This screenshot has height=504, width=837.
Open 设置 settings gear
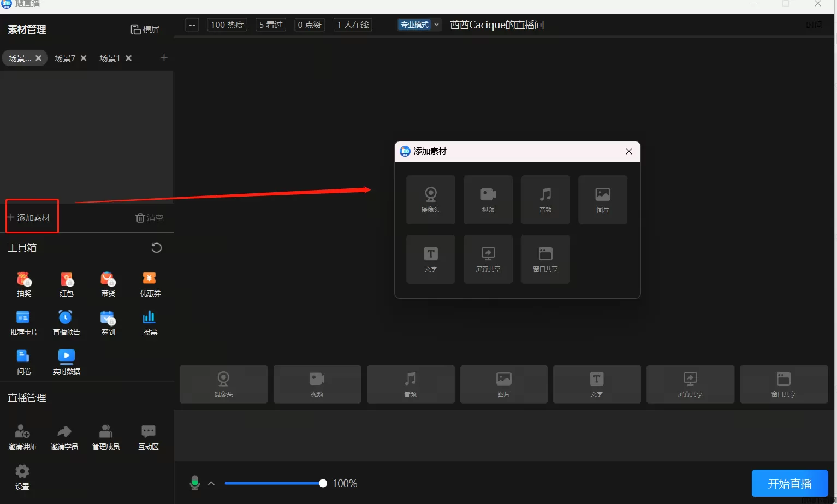click(22, 477)
